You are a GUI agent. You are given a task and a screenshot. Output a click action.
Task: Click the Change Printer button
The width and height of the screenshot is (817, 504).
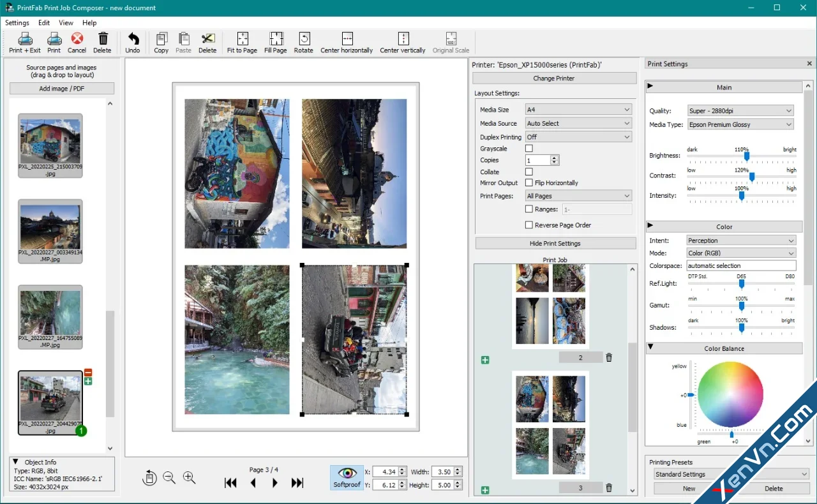(555, 78)
